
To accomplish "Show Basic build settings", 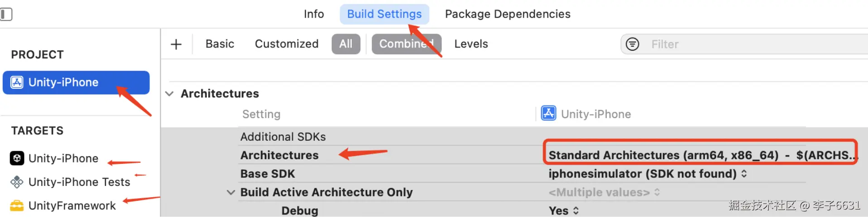I will (x=220, y=44).
